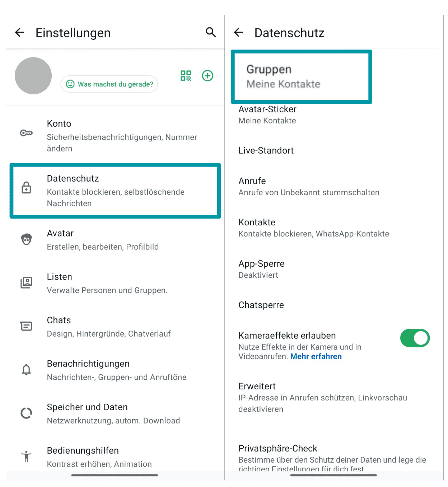Go back from the Datenschutz screen
This screenshot has height=487, width=448.
(x=239, y=33)
